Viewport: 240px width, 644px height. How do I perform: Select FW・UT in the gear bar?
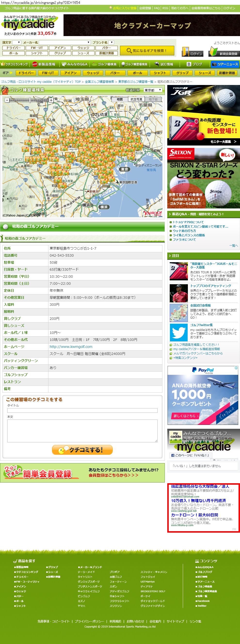click(x=48, y=73)
